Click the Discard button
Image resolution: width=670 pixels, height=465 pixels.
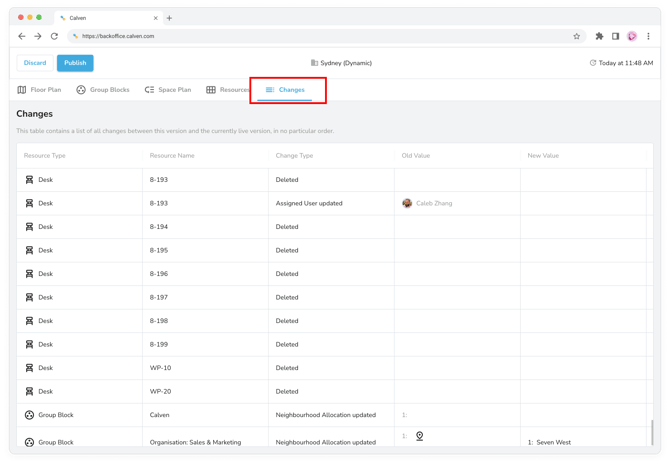coord(35,63)
